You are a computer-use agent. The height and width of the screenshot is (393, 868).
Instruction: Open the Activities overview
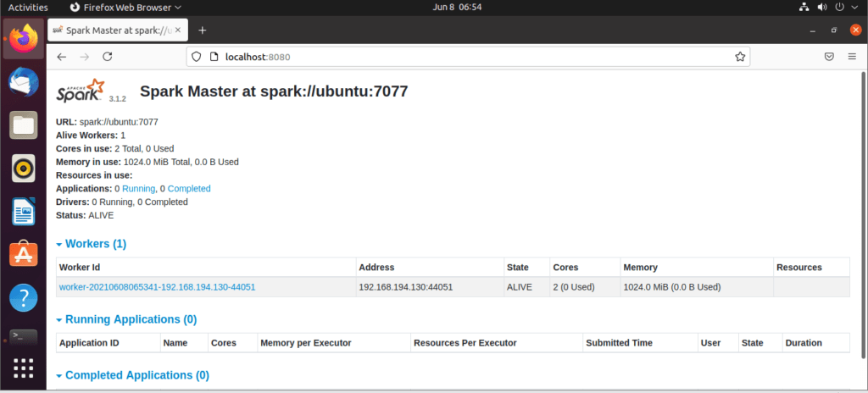[28, 8]
